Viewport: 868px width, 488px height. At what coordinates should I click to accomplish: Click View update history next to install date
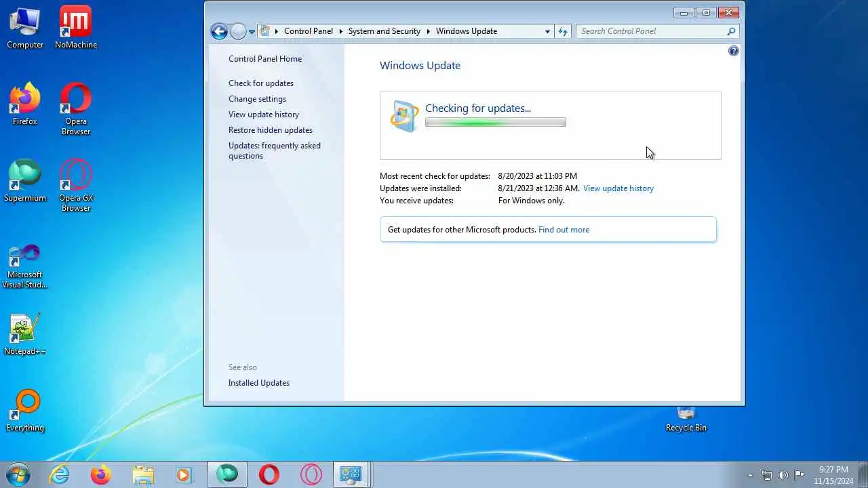coord(618,188)
